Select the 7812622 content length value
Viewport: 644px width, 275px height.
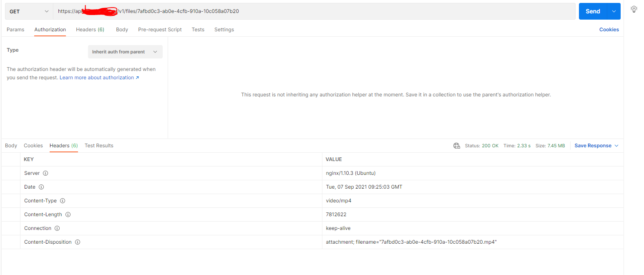pyautogui.click(x=336, y=214)
